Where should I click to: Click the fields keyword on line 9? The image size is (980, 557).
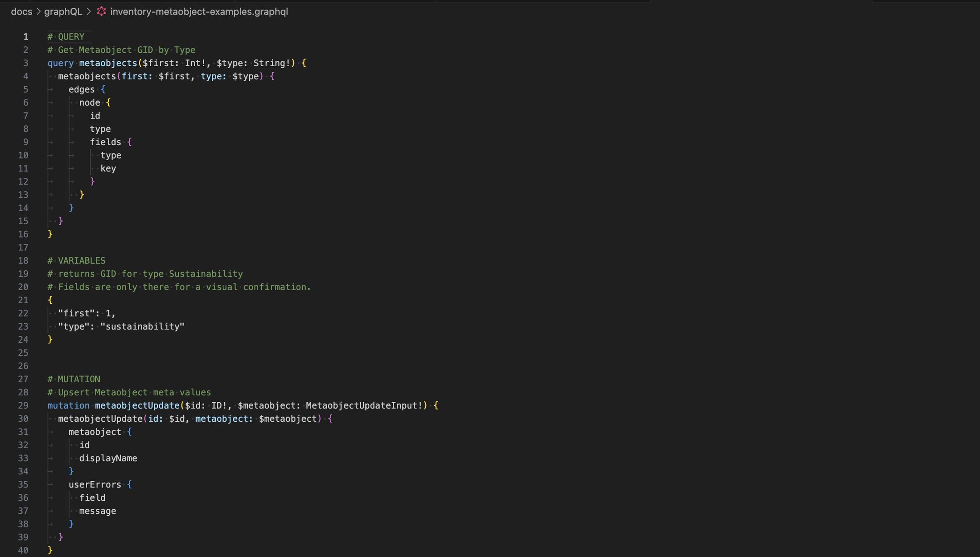[x=105, y=142]
